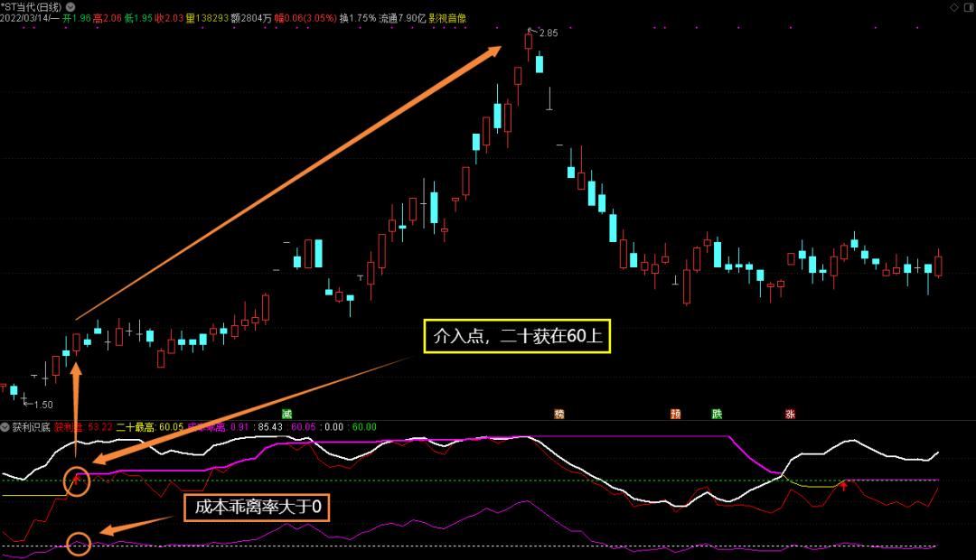The image size is (976, 560).
Task: Click the green 减 event marker
Action: tap(287, 414)
